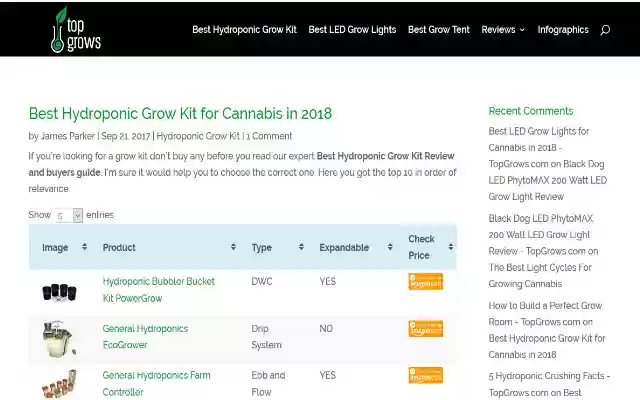Click the Top Grows logo
Image resolution: width=640 pixels, height=400 pixels.
pos(77,30)
